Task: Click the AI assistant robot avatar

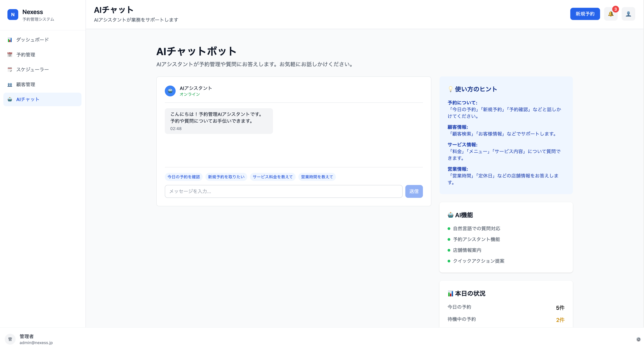Action: [170, 91]
